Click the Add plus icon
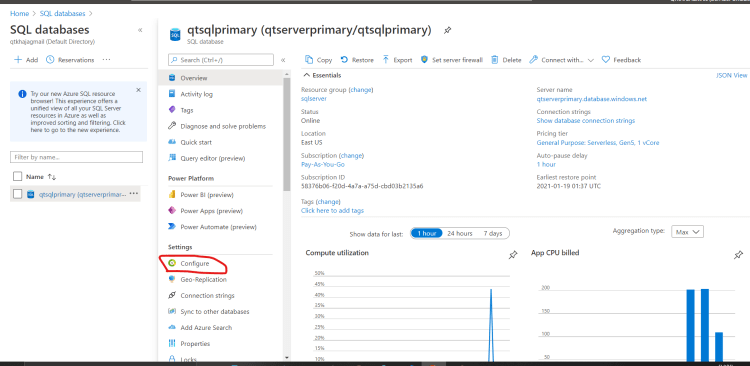This screenshot has height=366, width=750. click(18, 60)
